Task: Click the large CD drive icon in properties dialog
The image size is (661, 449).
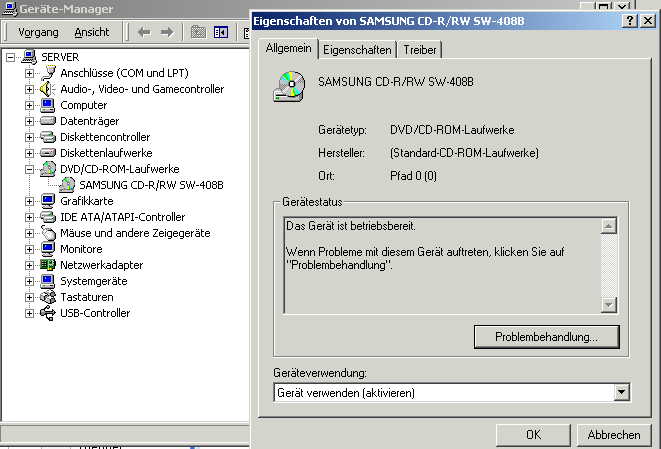Action: click(290, 86)
